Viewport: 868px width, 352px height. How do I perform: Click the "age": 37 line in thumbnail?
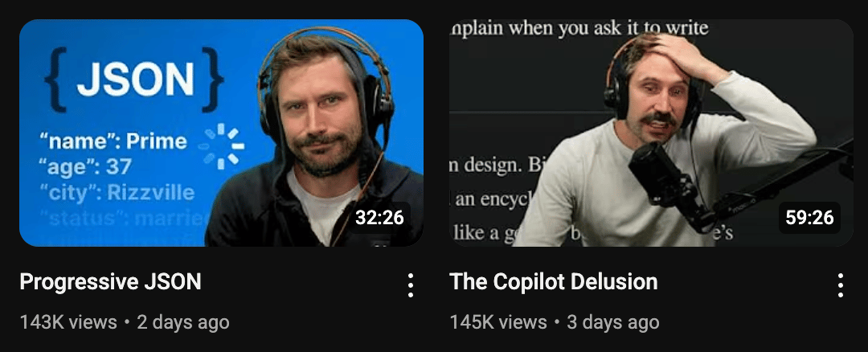pos(86,167)
